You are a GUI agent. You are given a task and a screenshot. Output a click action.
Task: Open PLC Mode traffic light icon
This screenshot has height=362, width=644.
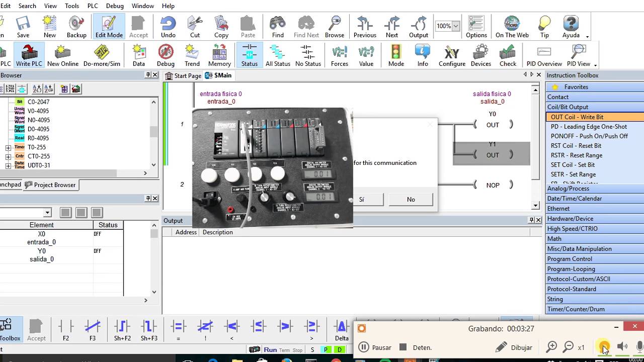coord(396,55)
